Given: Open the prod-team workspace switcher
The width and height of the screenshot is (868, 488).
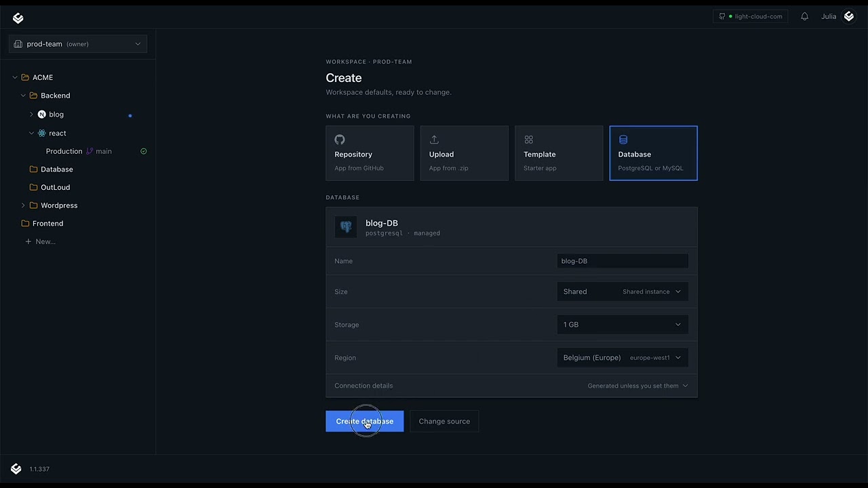Looking at the screenshot, I should click(x=78, y=44).
